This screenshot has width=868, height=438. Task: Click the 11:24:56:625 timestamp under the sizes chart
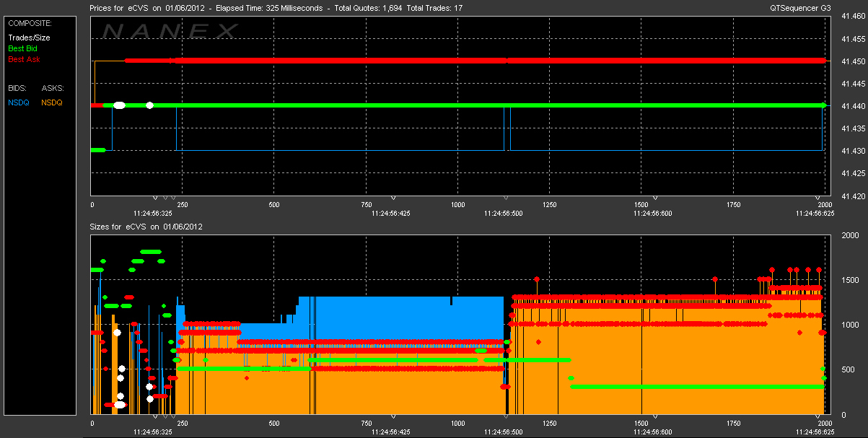click(815, 432)
